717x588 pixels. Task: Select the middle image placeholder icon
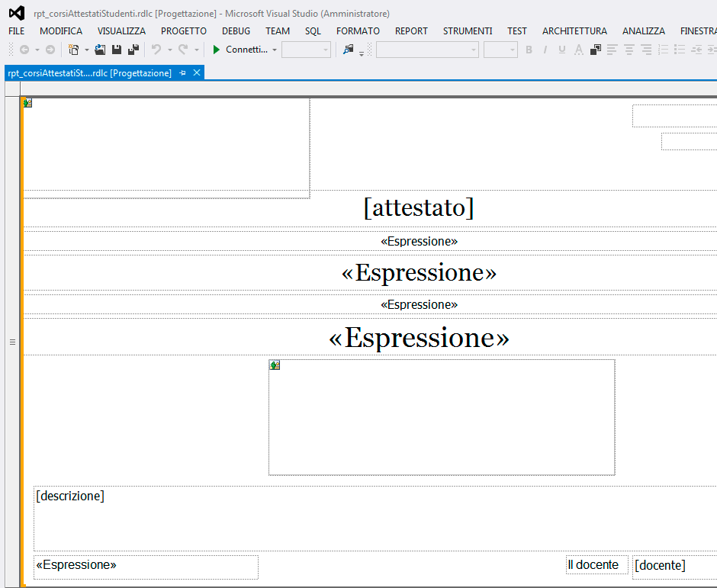point(275,365)
